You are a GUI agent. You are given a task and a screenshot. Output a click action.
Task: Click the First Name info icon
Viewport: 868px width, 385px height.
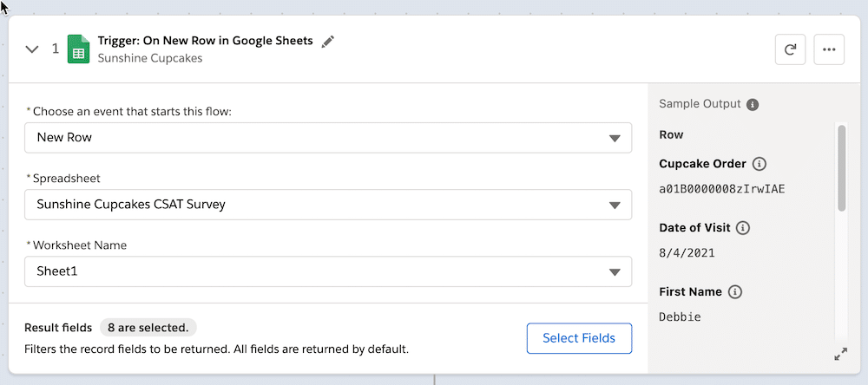(x=734, y=291)
